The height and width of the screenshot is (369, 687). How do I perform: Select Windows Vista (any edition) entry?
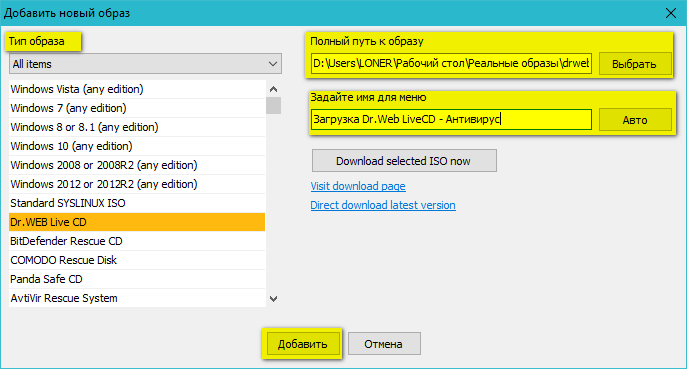[x=137, y=89]
